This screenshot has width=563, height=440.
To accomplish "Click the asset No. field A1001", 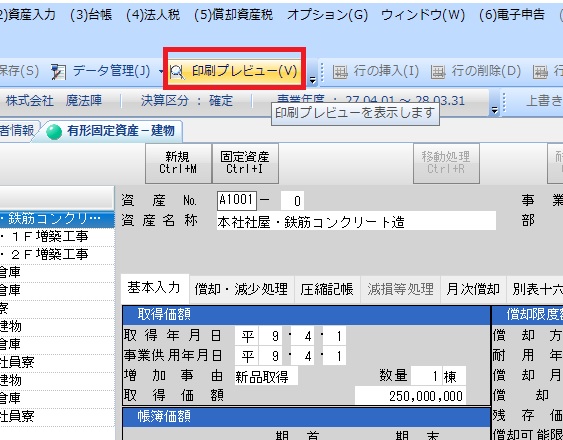I will [x=237, y=200].
